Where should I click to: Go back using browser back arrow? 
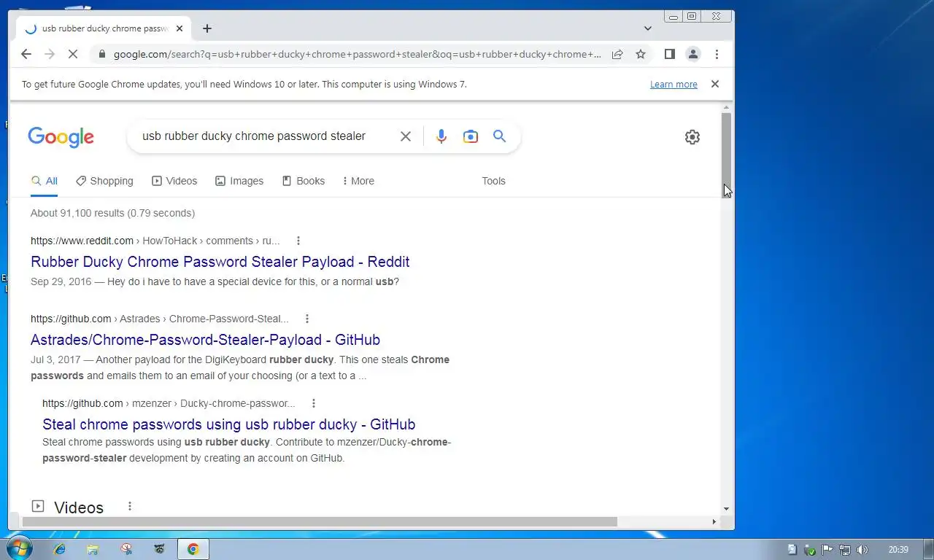26,54
